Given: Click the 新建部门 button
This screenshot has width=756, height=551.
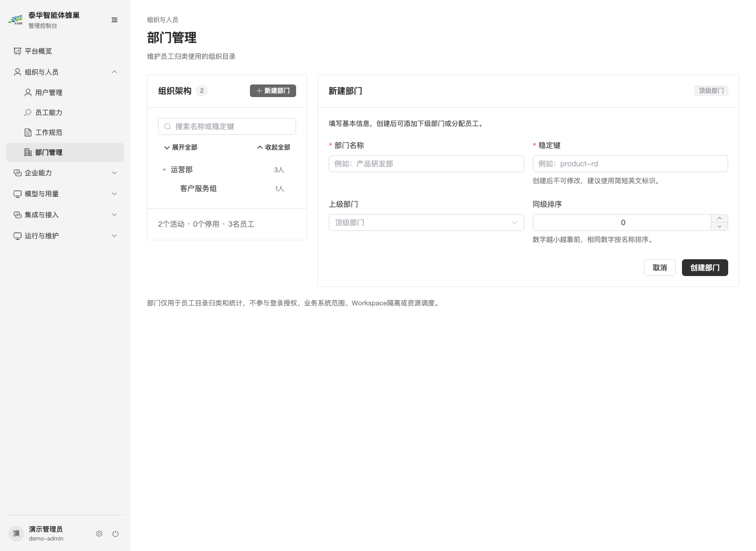Looking at the screenshot, I should (273, 91).
